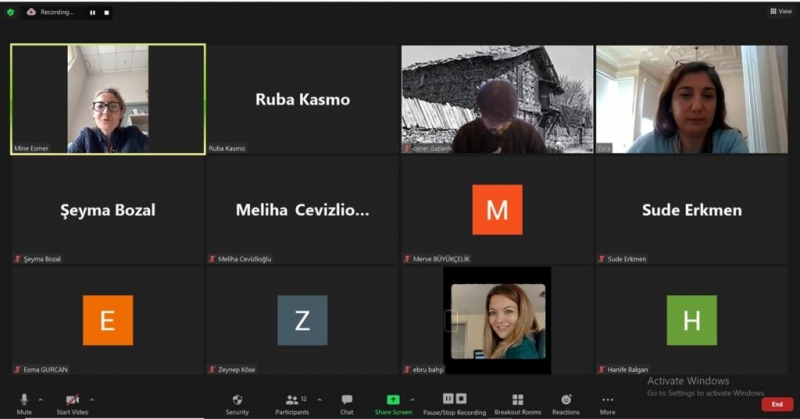Click muted mic icon beside Meliha Cevizlioğlu name

[x=212, y=259]
